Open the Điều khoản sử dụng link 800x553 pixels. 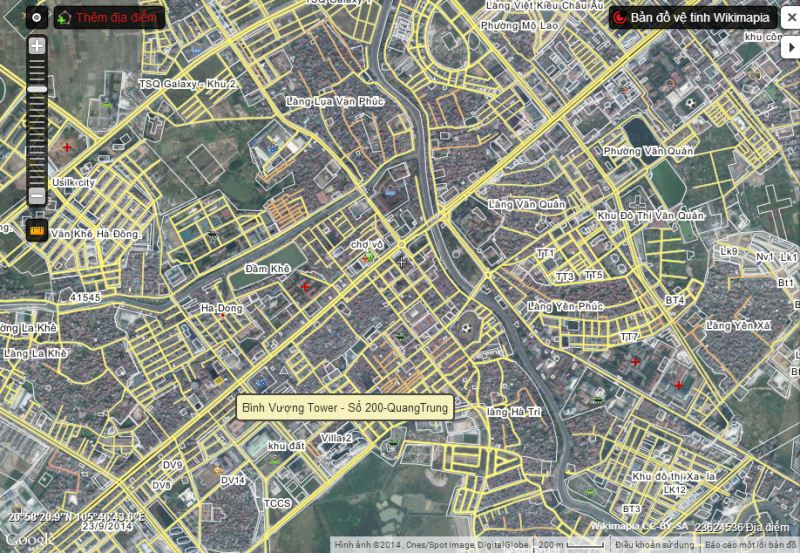(x=655, y=546)
